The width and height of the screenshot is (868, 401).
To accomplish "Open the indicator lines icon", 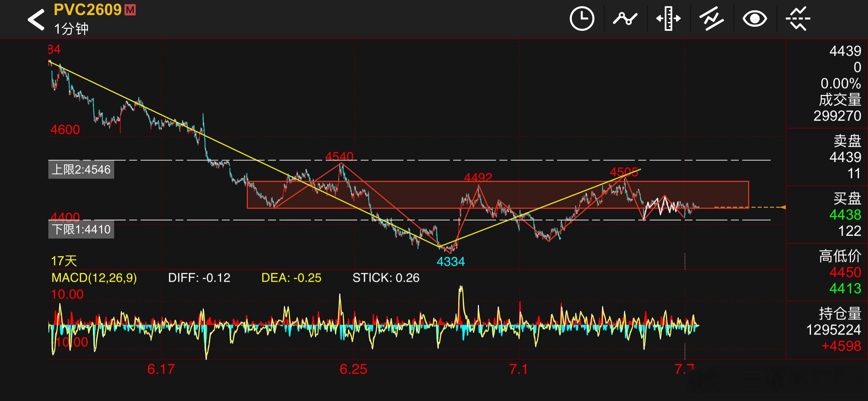I will click(711, 19).
